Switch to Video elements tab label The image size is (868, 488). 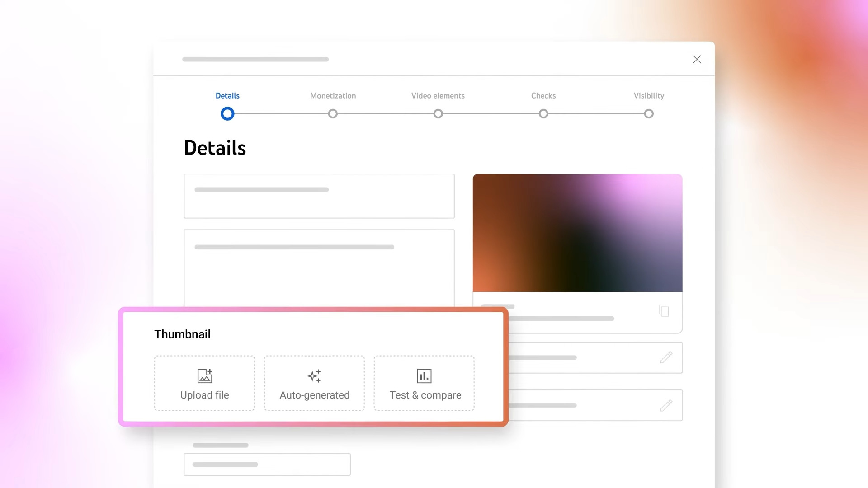click(x=438, y=96)
